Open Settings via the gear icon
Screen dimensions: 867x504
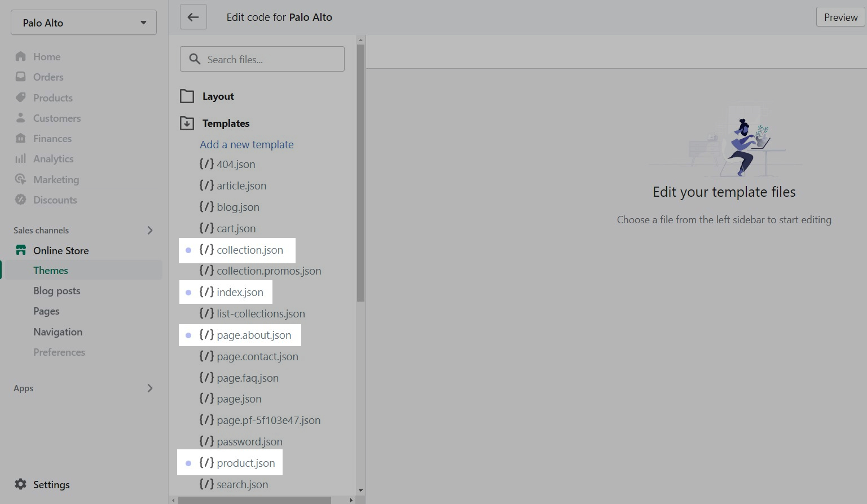21,484
